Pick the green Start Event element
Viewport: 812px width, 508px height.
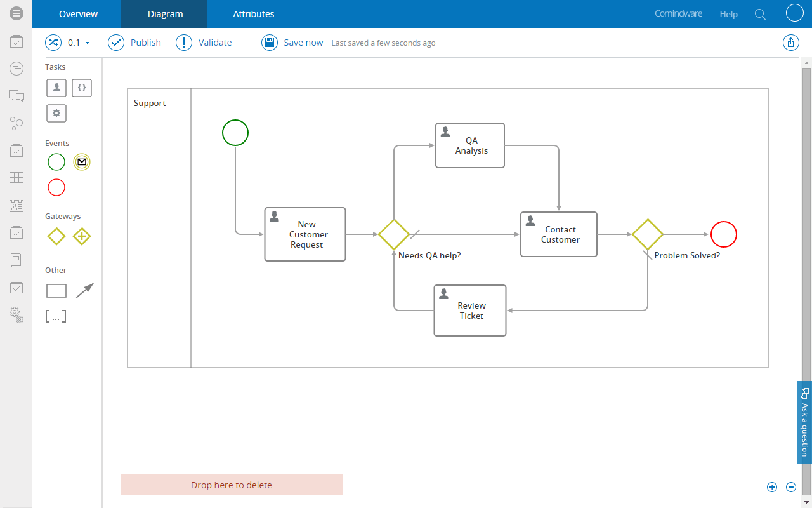tap(56, 161)
